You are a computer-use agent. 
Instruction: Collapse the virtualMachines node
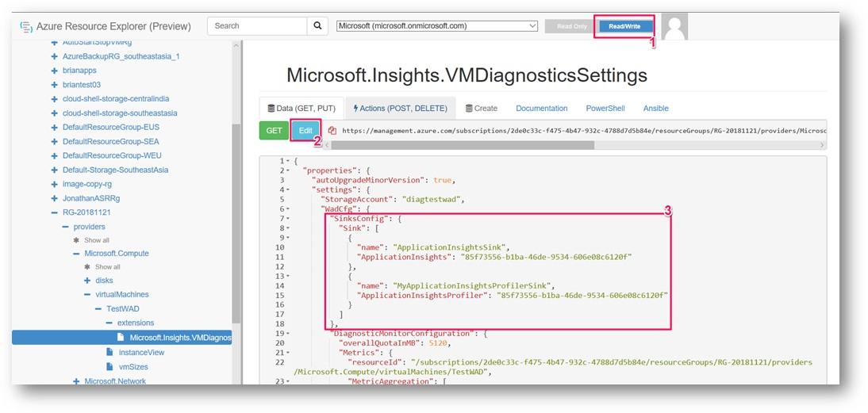point(87,295)
